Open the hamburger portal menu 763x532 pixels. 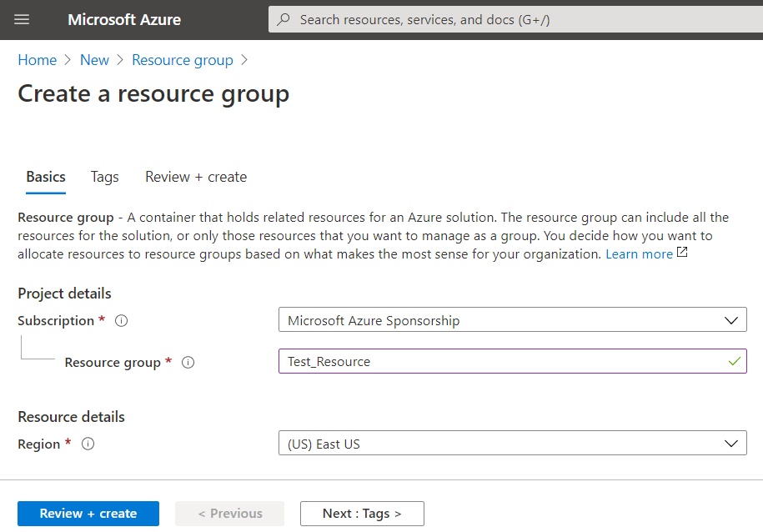coord(22,19)
